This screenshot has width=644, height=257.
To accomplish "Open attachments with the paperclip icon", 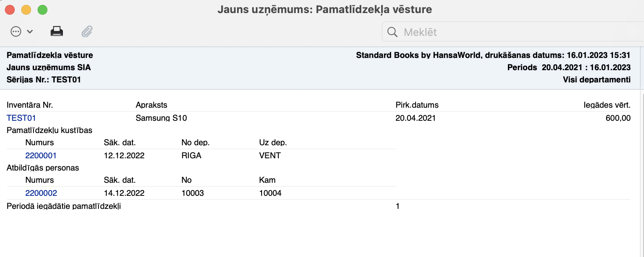I will click(x=87, y=31).
